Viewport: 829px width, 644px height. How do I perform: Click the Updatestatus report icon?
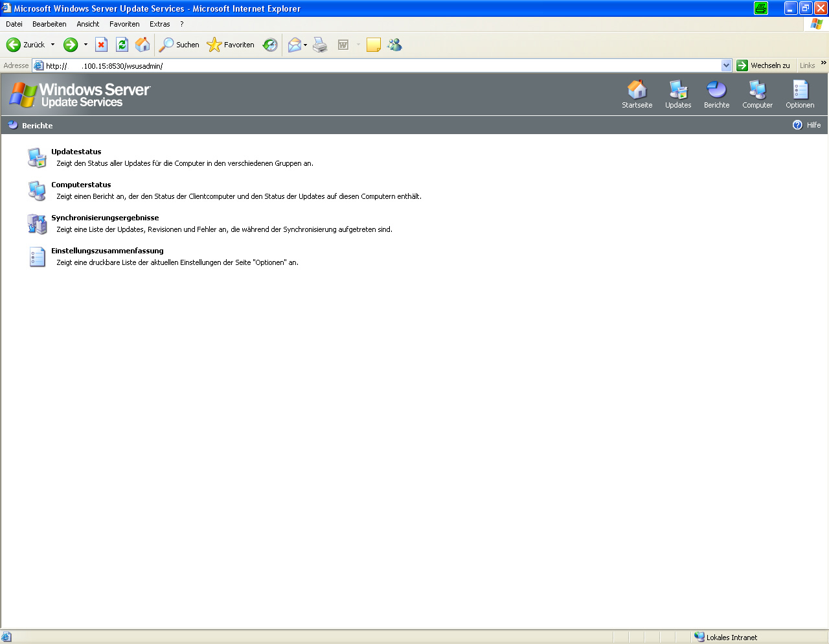point(37,157)
